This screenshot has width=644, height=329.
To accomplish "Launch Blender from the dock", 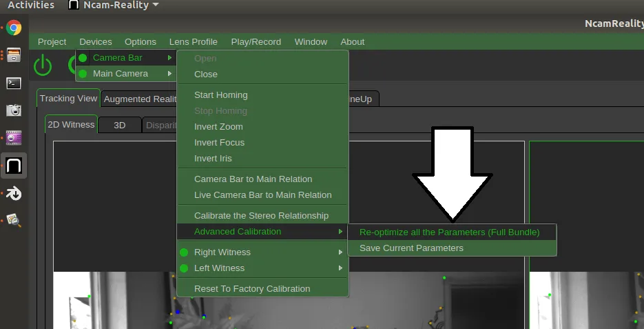I will pyautogui.click(x=14, y=193).
